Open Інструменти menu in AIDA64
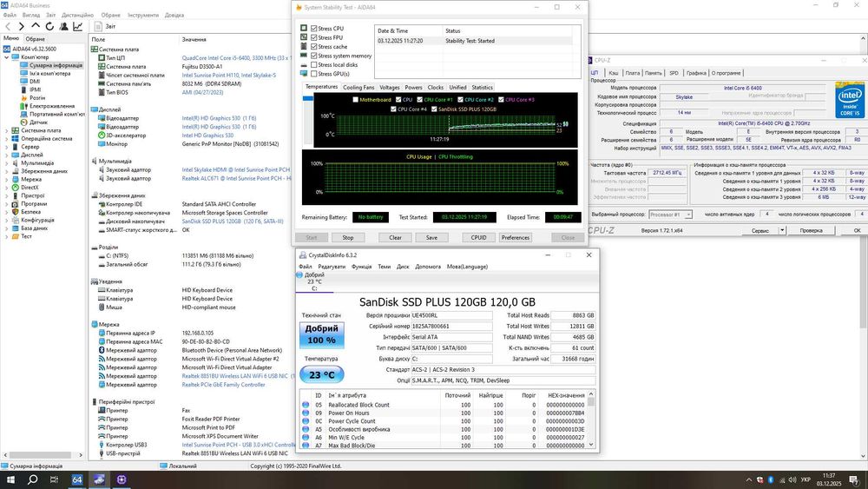 tap(143, 15)
